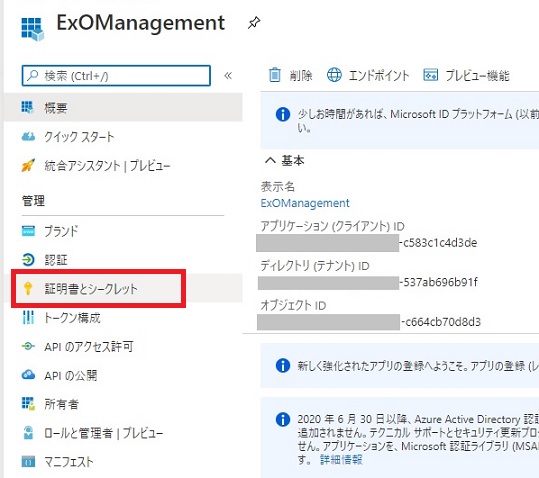Viewport: 539px width, 478px height.
Task: Open クイック スタート in the sidebar
Action: 79,137
